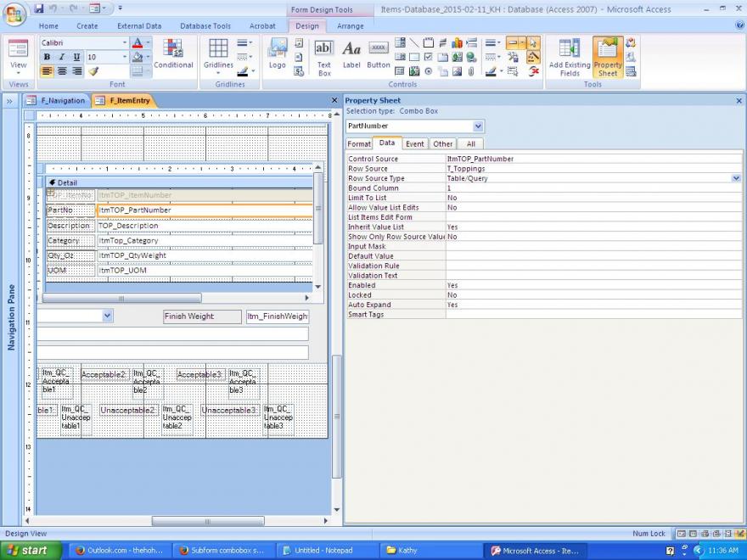
Task: Switch to Outlook.com browser taskbar item
Action: click(x=119, y=551)
